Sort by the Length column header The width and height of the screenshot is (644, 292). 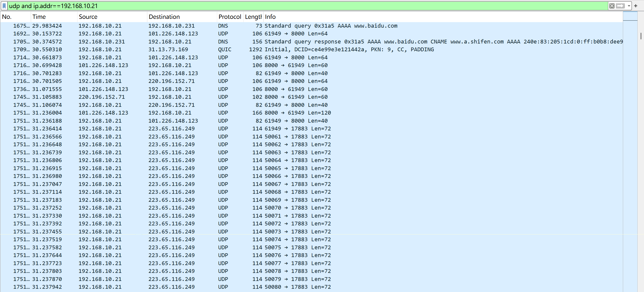253,17
